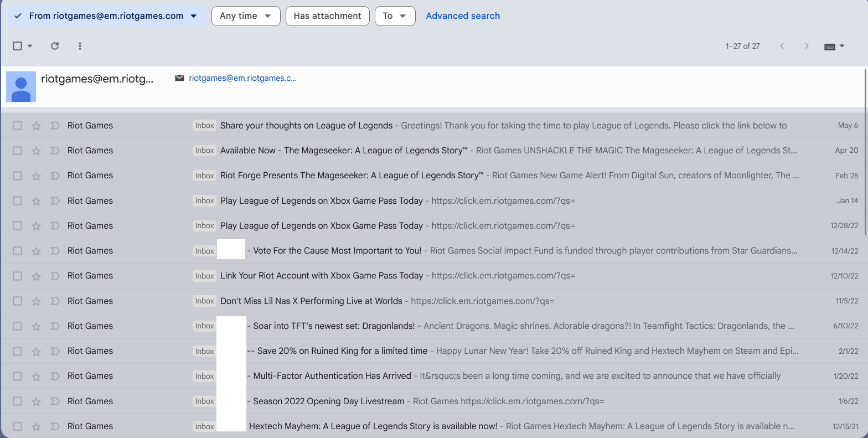Viewport: 868px width, 438px height.
Task: Star the 'Share your thoughts on League' email
Action: tap(37, 126)
